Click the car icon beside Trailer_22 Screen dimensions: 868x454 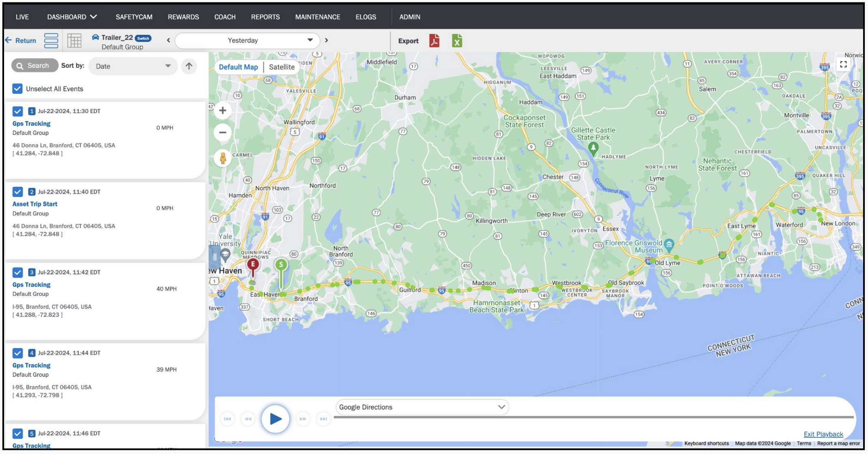pos(96,37)
